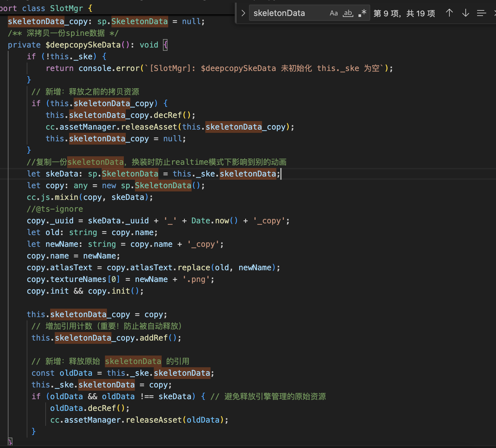The width and height of the screenshot is (496, 448).
Task: Click the "copy.textureNames[0] = newName" line
Action: pos(121,279)
